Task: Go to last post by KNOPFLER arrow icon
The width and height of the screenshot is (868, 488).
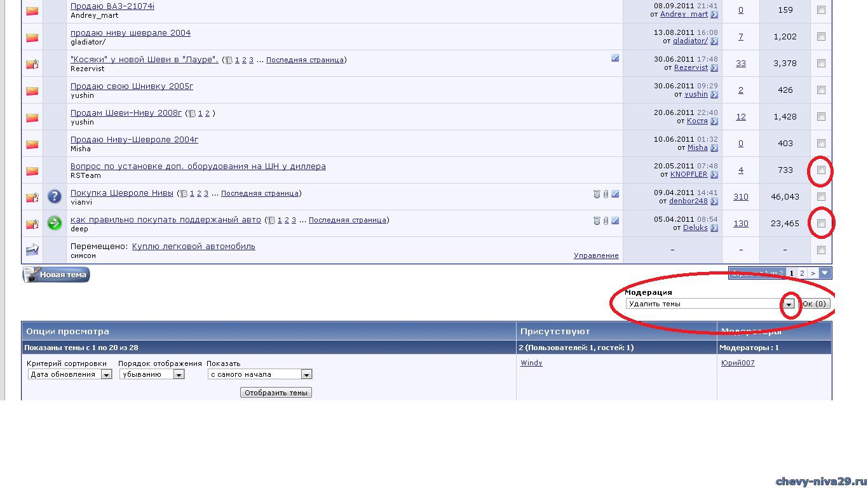Action: click(714, 175)
